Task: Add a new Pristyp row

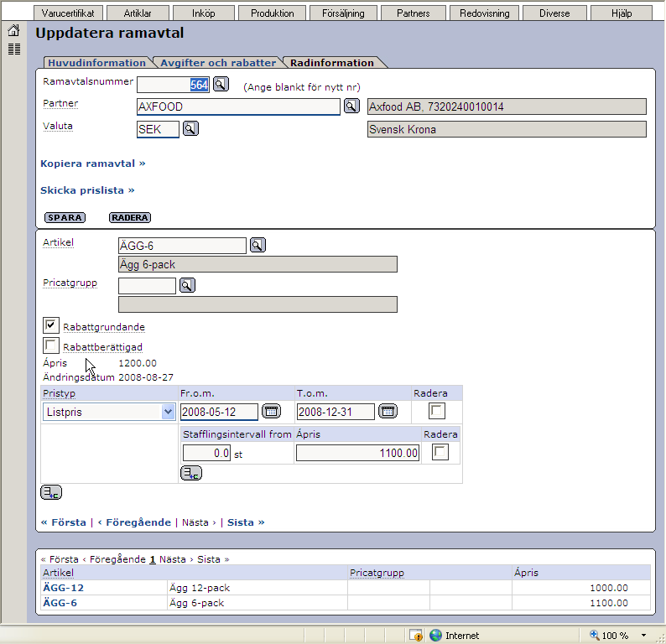Action: click(51, 492)
